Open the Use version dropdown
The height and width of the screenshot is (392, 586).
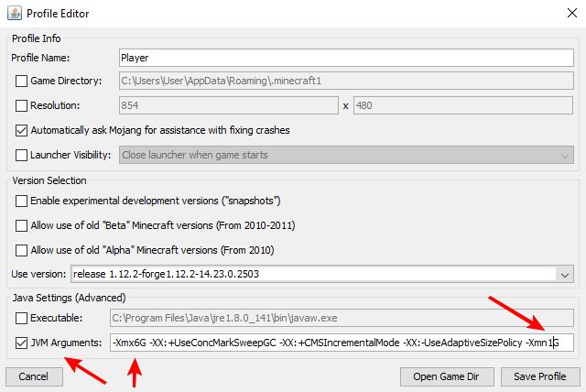(562, 274)
